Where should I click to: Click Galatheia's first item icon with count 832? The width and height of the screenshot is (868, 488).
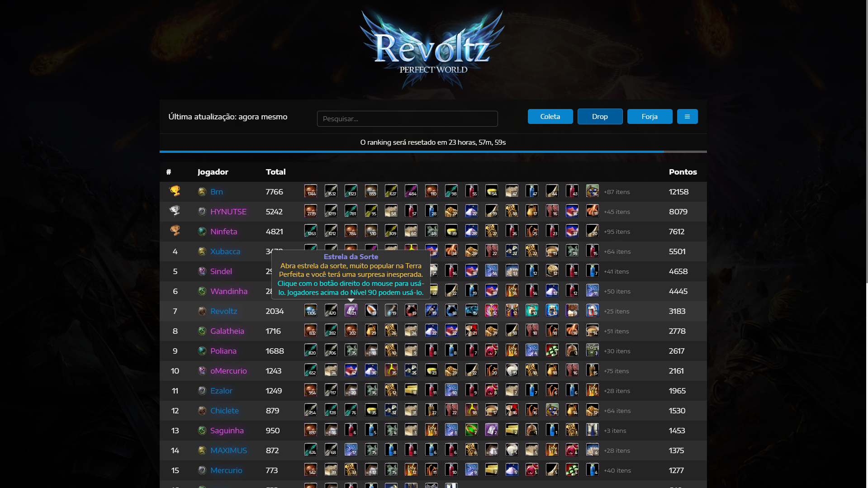click(311, 330)
